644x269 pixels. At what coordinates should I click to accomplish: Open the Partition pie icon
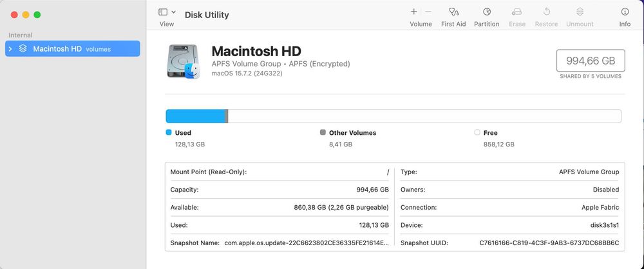[487, 12]
